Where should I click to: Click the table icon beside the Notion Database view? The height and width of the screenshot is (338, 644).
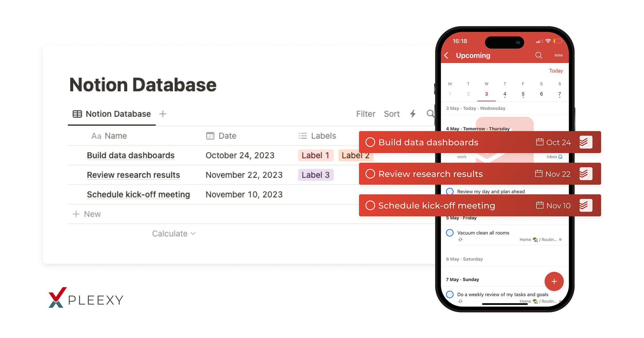coord(77,114)
